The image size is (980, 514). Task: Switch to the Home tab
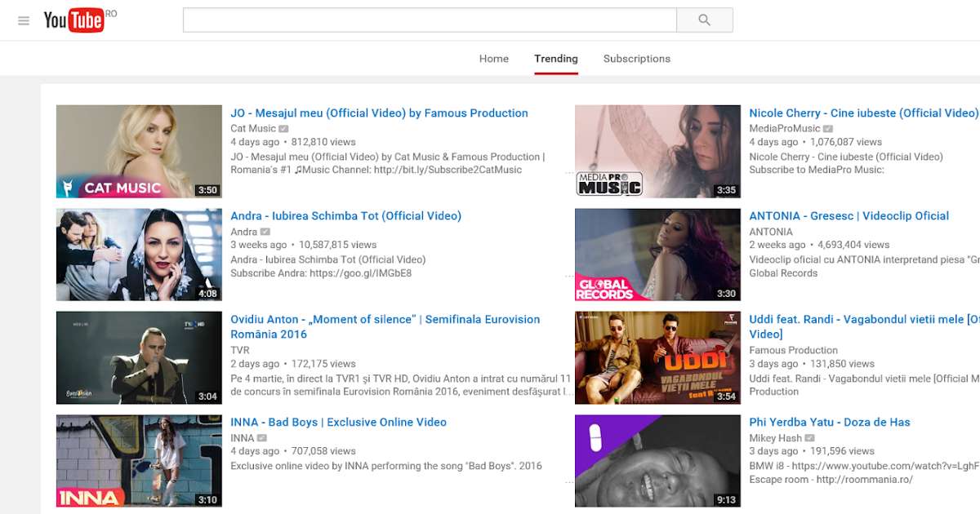[x=494, y=59]
